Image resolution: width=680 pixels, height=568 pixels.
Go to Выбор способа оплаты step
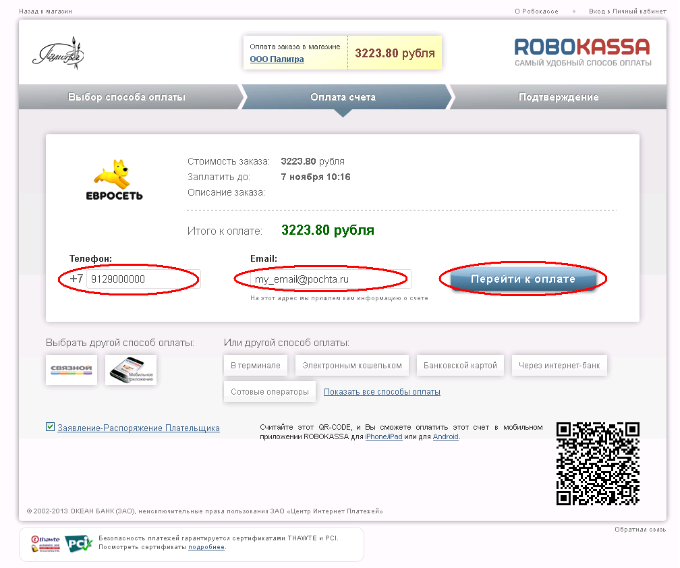pos(127,97)
